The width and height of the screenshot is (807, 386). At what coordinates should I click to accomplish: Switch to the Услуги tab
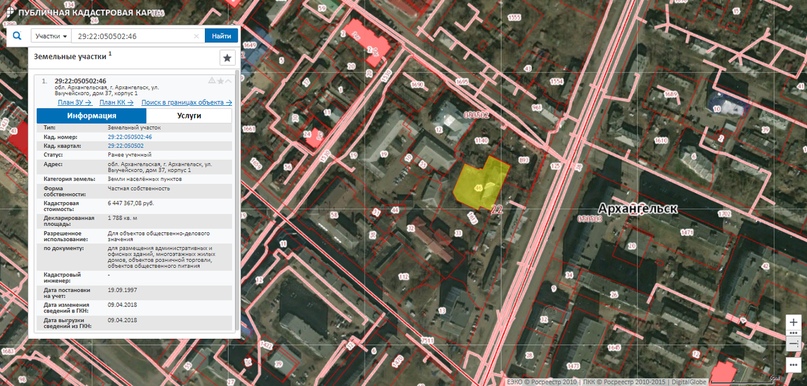[x=189, y=116]
